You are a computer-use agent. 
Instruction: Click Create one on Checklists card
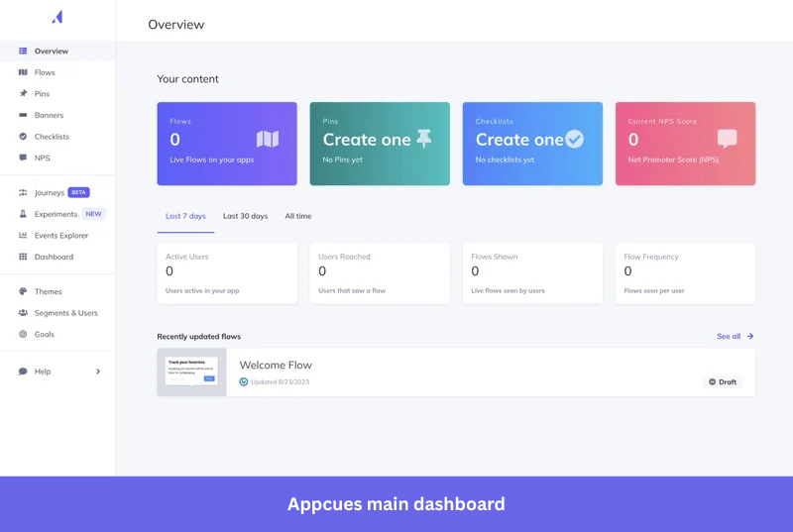coord(519,140)
